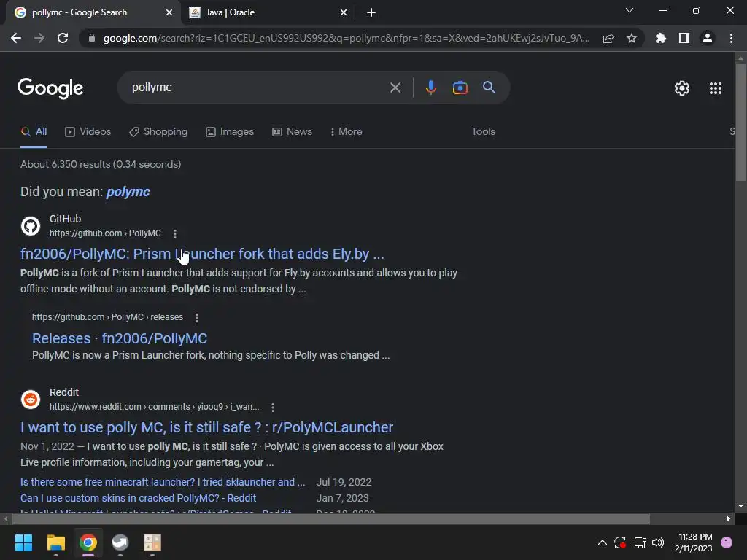Open fn2006/PollyMC GitHub result
Viewport: 747px width, 560px height.
[x=202, y=254]
